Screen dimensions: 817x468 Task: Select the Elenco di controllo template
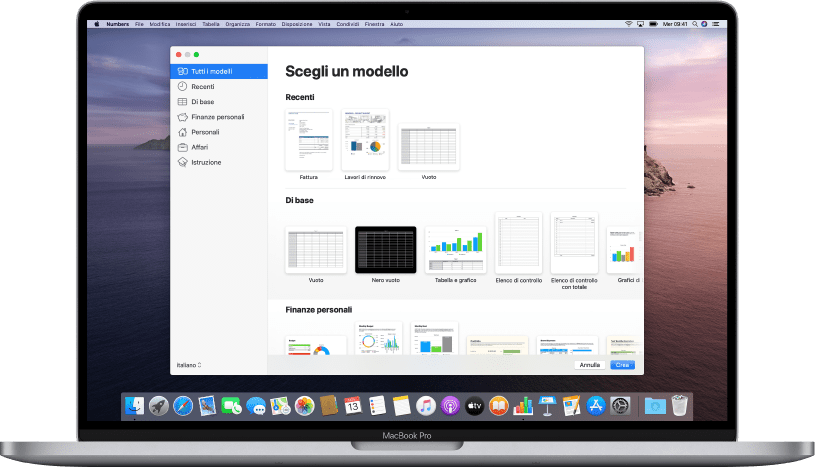point(518,242)
